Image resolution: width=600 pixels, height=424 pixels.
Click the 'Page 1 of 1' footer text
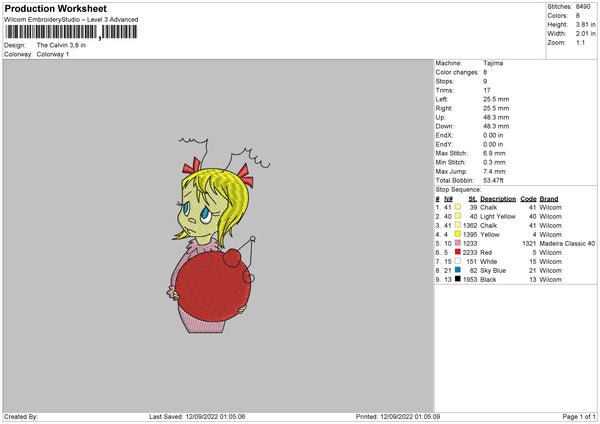click(x=579, y=416)
